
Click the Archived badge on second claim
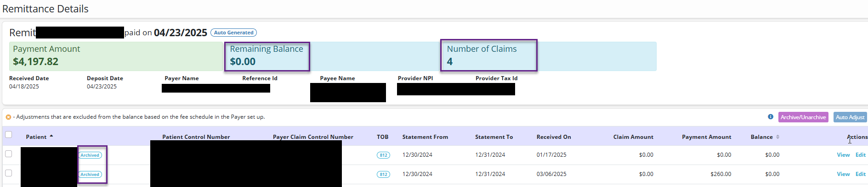click(90, 175)
